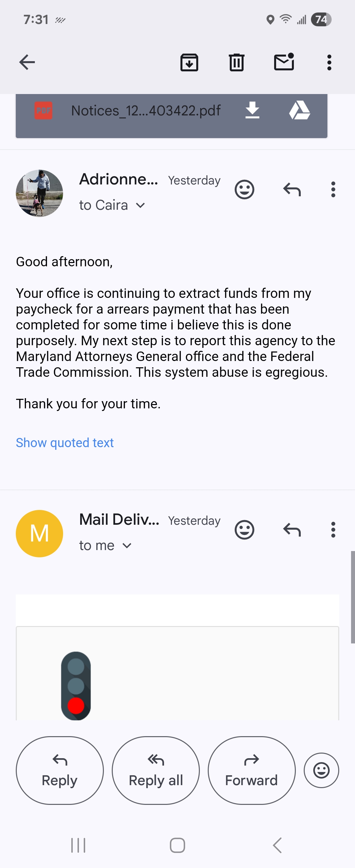The image size is (355, 868).
Task: Open more options for Mail Delivery message
Action: (x=333, y=530)
